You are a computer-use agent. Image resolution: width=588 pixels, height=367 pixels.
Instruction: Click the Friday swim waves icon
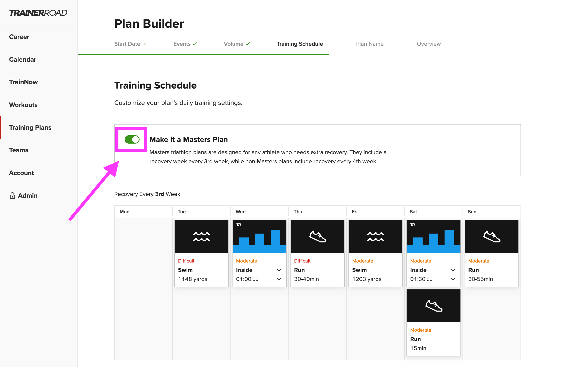click(x=376, y=236)
